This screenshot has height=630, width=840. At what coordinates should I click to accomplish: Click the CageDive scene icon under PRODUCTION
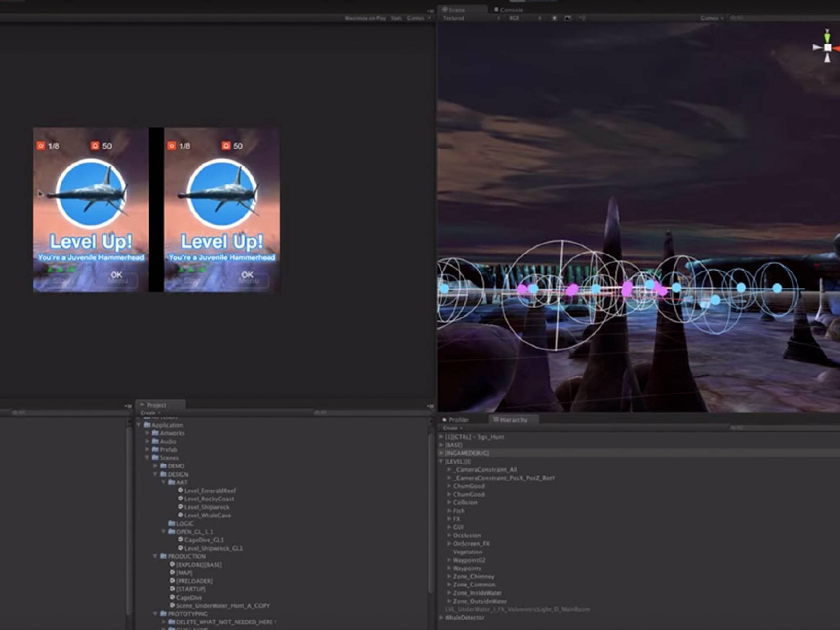click(x=172, y=597)
